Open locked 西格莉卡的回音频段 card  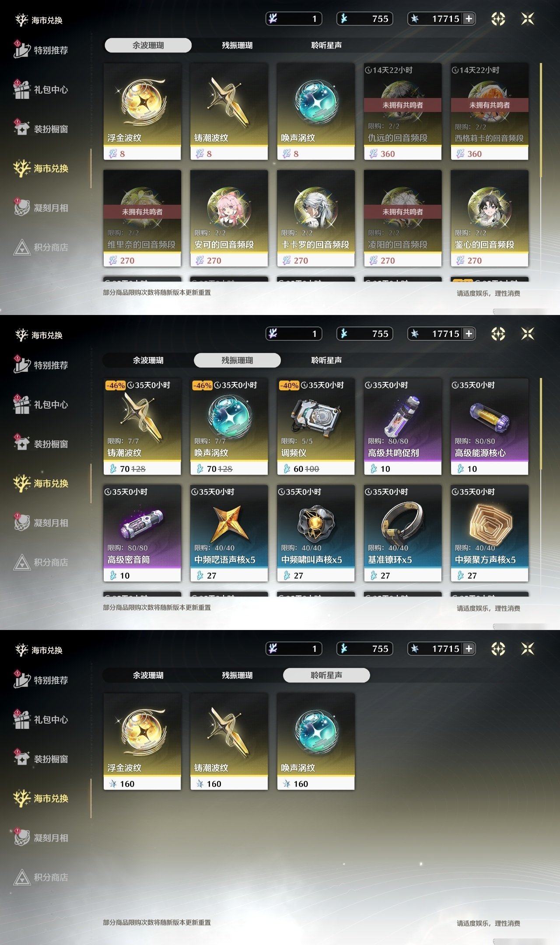point(490,112)
